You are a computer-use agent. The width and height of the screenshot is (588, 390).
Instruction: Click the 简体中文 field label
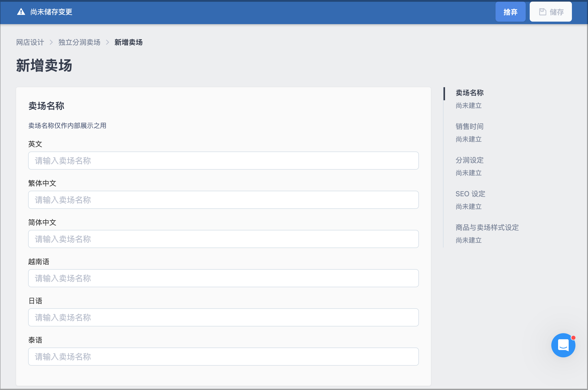pyautogui.click(x=42, y=222)
